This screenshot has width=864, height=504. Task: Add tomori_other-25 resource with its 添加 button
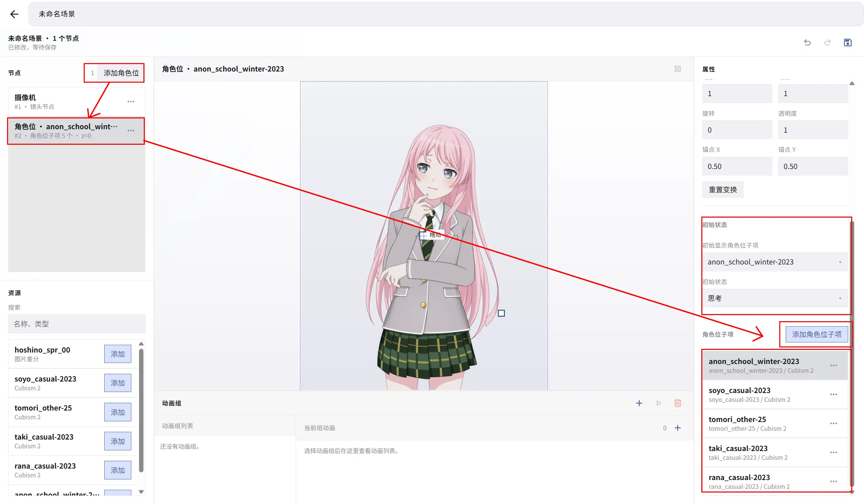pyautogui.click(x=117, y=412)
